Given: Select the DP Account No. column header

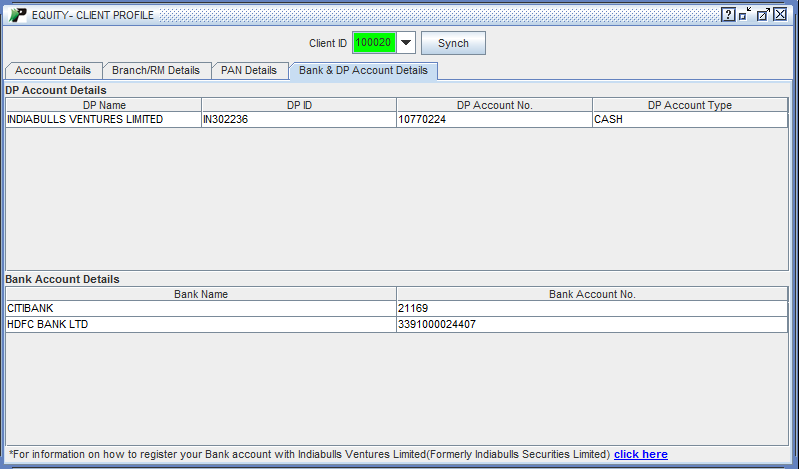Looking at the screenshot, I should [x=494, y=105].
